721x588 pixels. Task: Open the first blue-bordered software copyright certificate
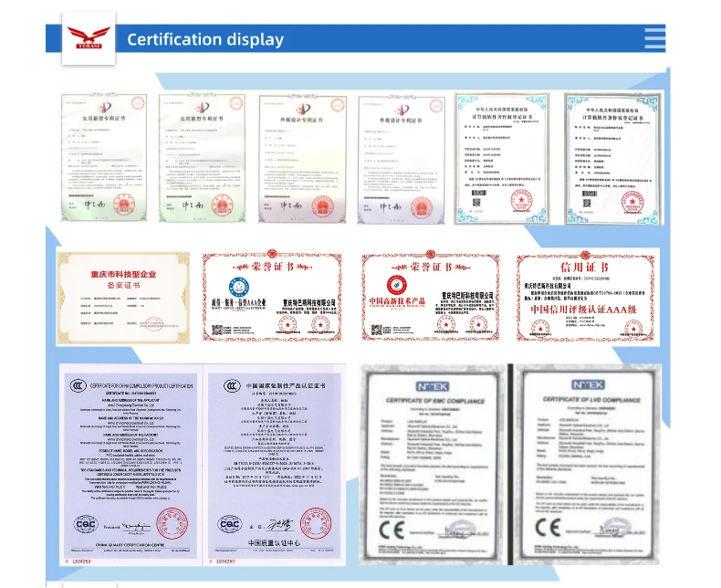502,159
